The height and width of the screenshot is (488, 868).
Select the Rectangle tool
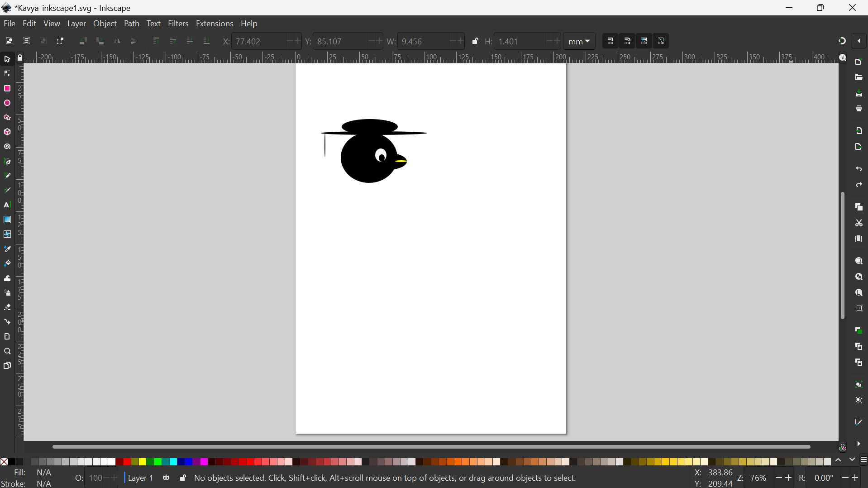pyautogui.click(x=7, y=88)
